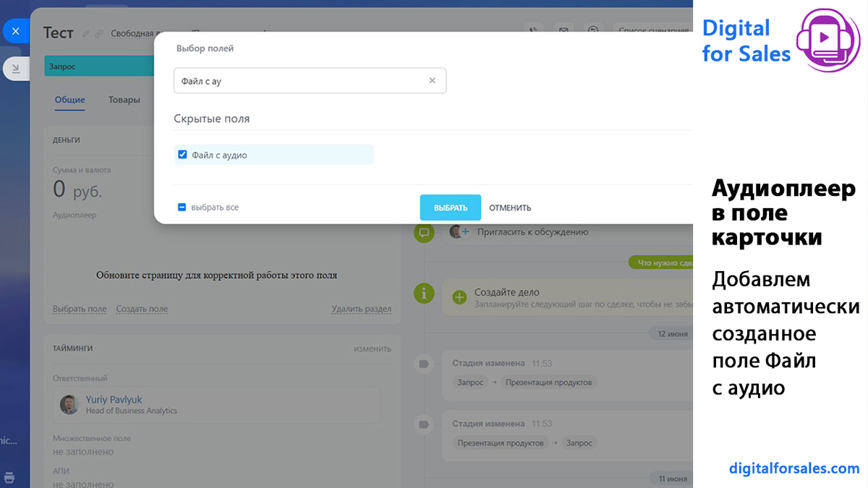The height and width of the screenshot is (488, 868).
Task: Toggle the 'выбрать все' checkbox
Action: tap(182, 207)
